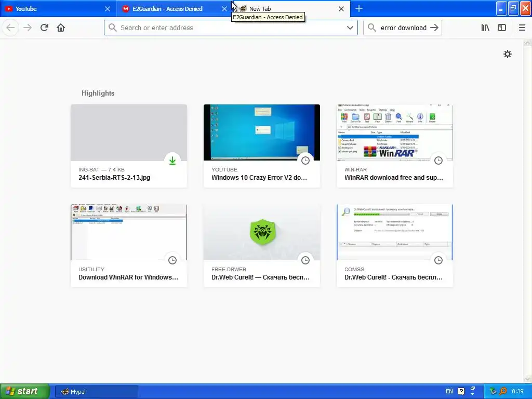Close the New Tab tab

(x=341, y=9)
